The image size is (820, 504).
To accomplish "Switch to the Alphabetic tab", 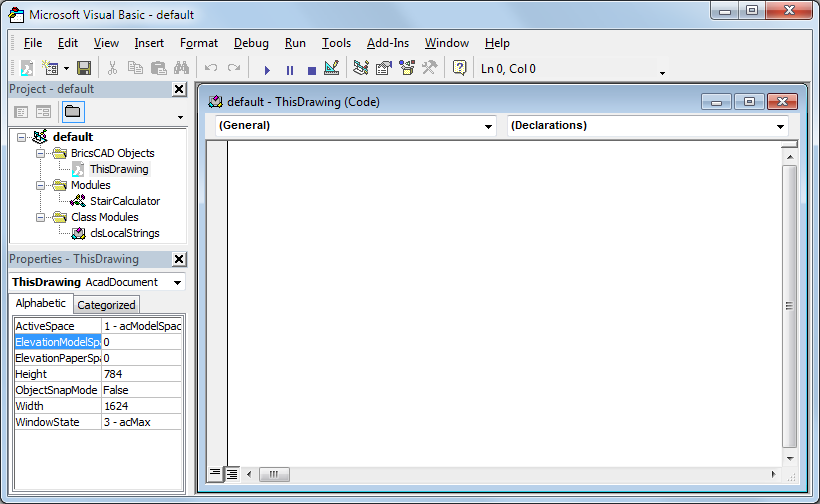I will 40,303.
